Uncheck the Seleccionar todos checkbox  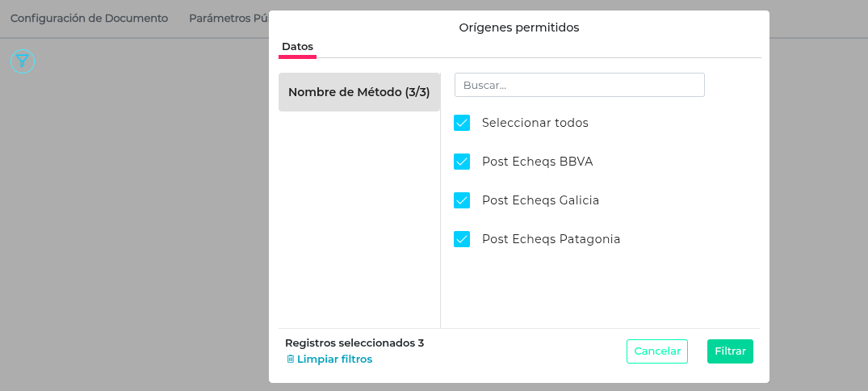[x=462, y=123]
